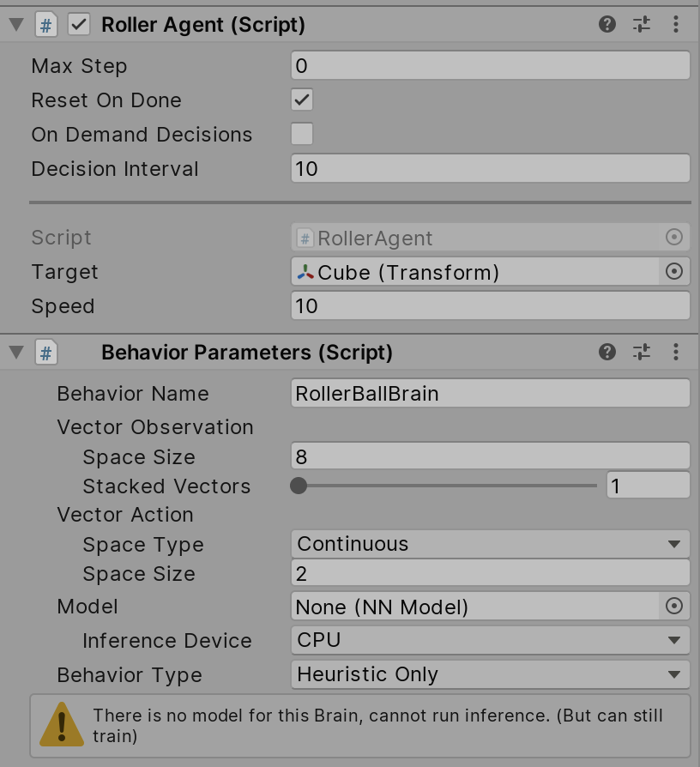Open the Behavior Parameters context menu
The image size is (700, 767).
point(676,352)
